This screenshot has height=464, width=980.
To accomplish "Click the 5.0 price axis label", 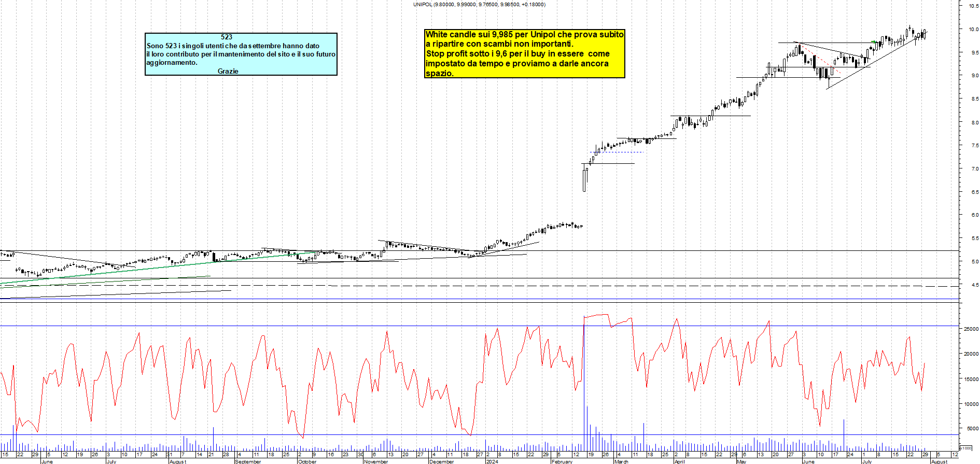I will click(975, 262).
